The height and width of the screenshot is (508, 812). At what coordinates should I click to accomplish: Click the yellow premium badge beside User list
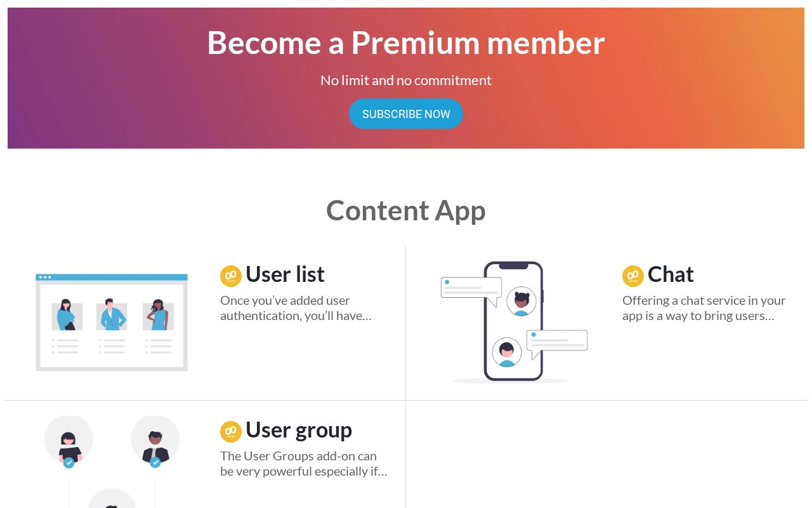point(231,276)
